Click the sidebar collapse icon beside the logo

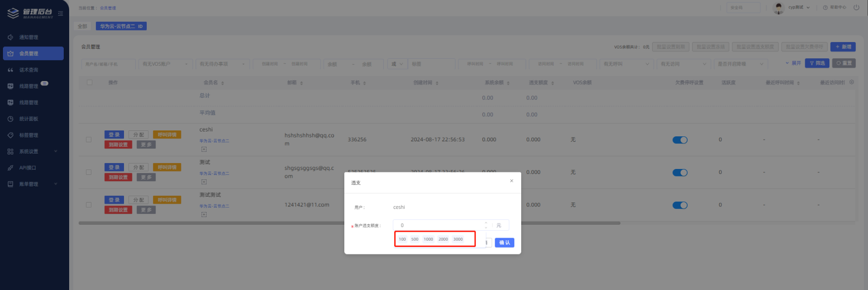point(61,13)
